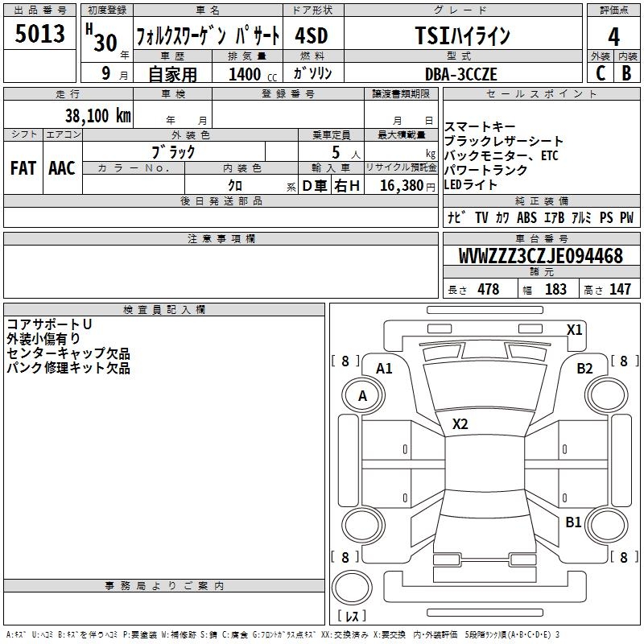Click the car name フォルクスワーゲン パサート
This screenshot has width=644, height=644.
point(208,35)
